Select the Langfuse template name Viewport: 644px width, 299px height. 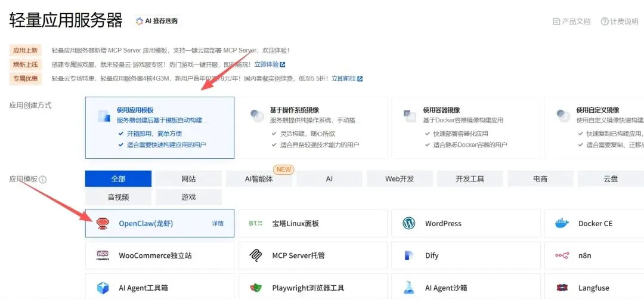tap(593, 288)
